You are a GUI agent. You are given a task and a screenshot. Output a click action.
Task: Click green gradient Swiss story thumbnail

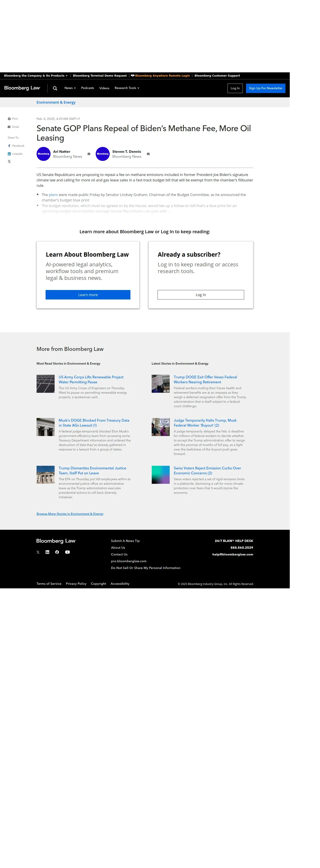(x=161, y=475)
